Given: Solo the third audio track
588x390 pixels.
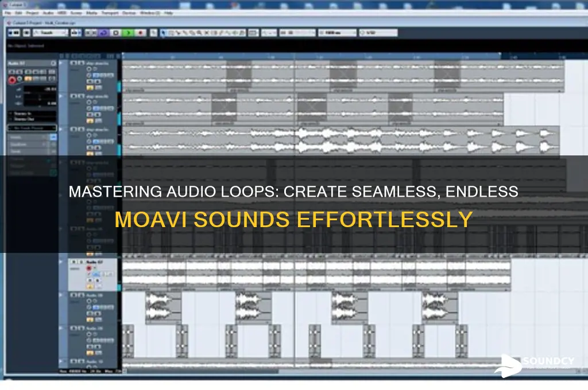Looking at the screenshot, I should coord(80,129).
